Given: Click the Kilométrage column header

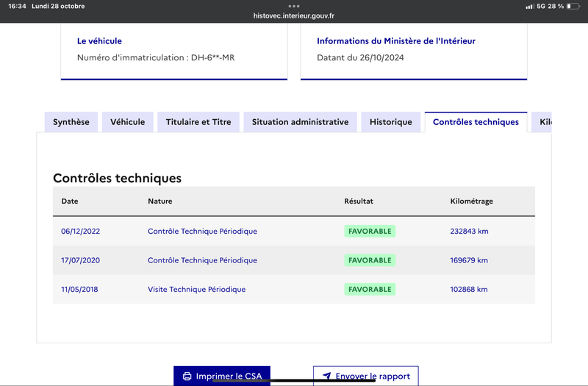Looking at the screenshot, I should coord(472,201).
